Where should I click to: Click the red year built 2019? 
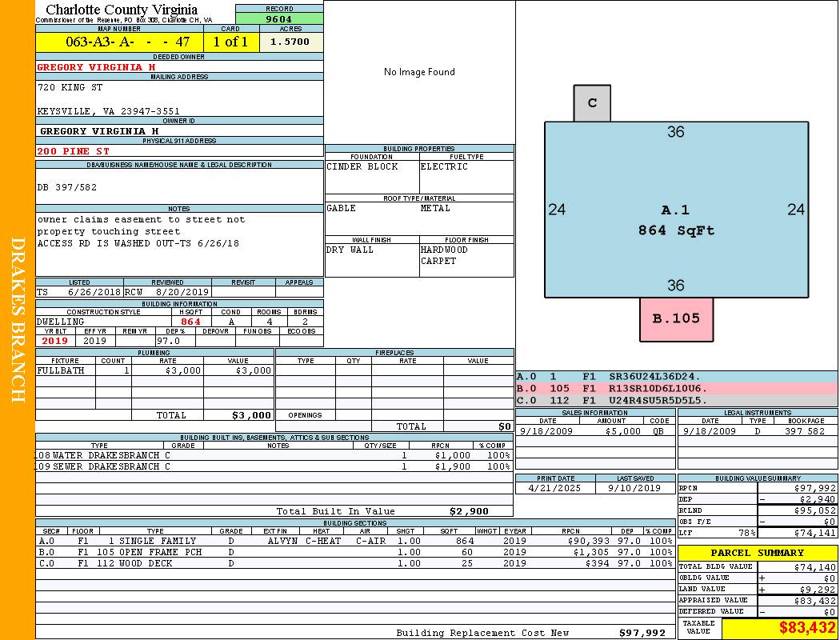55,341
